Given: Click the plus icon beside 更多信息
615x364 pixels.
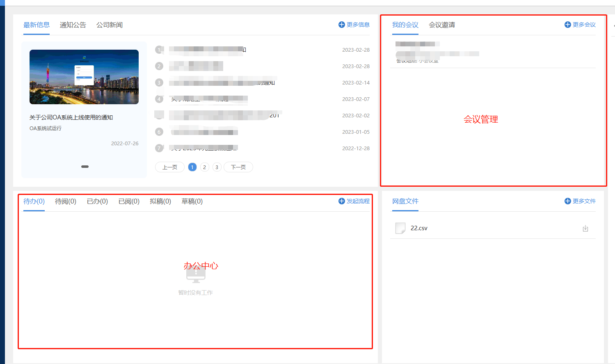Looking at the screenshot, I should 341,25.
